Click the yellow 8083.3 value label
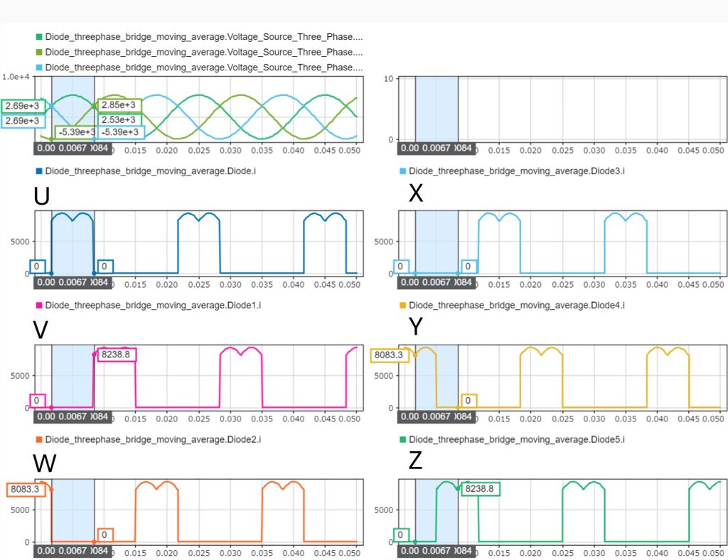The width and height of the screenshot is (728, 560). (x=390, y=355)
